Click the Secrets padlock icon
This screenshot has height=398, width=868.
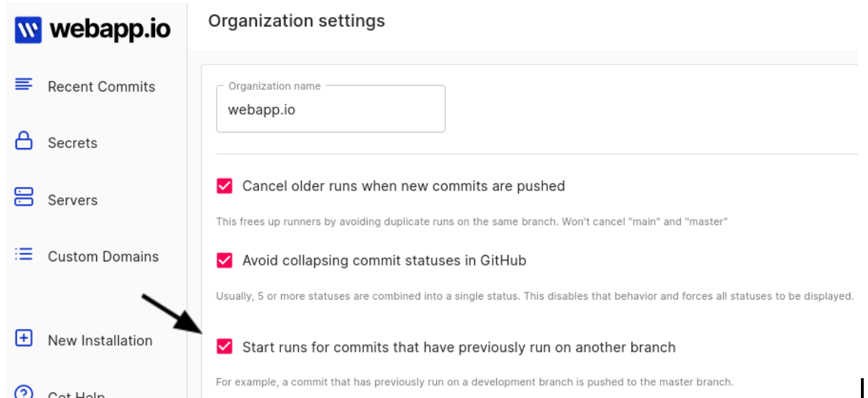24,141
